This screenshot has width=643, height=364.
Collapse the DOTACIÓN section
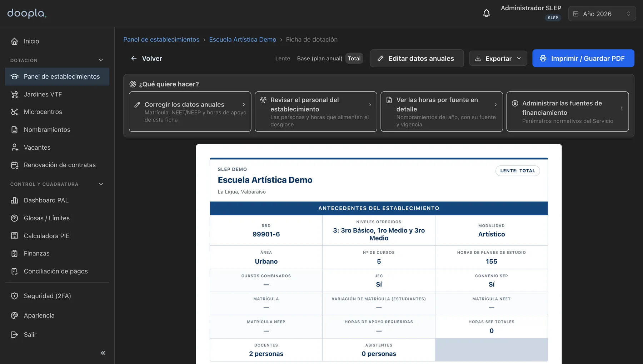101,60
